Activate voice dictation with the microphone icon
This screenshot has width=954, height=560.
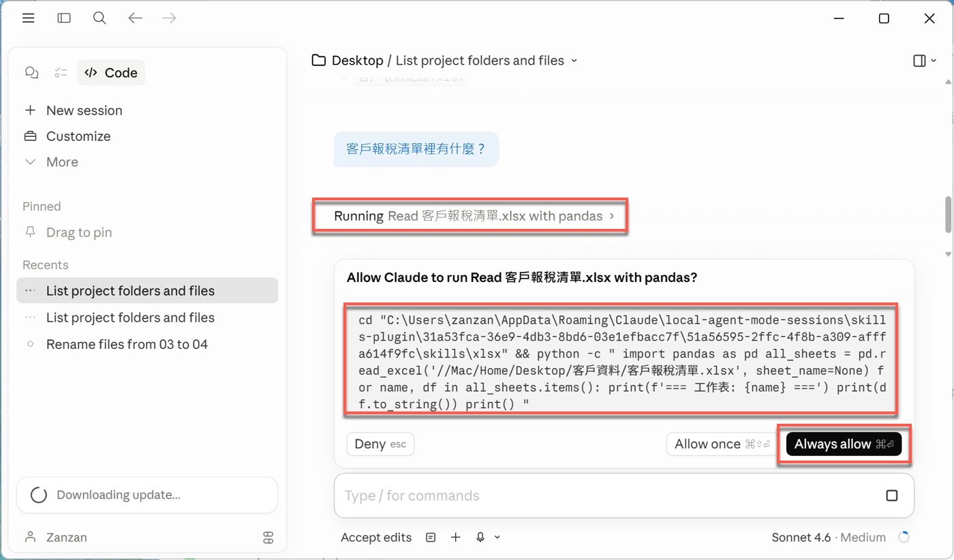(481, 537)
